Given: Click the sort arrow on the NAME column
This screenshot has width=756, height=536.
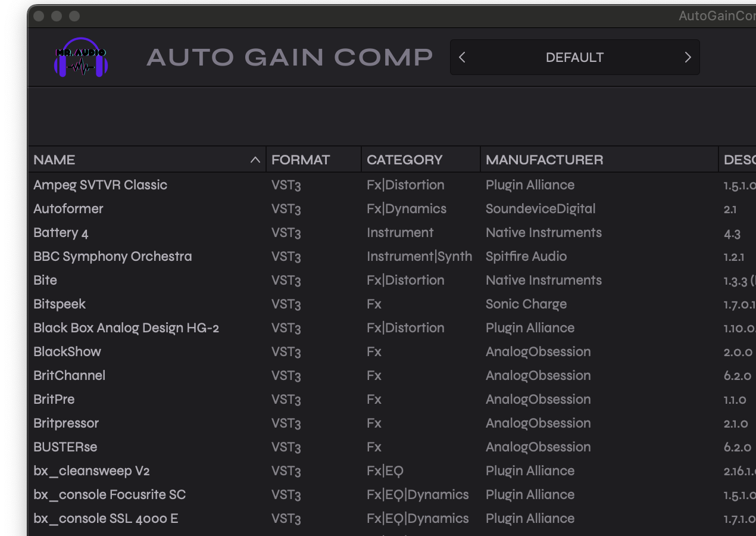Looking at the screenshot, I should [x=255, y=159].
